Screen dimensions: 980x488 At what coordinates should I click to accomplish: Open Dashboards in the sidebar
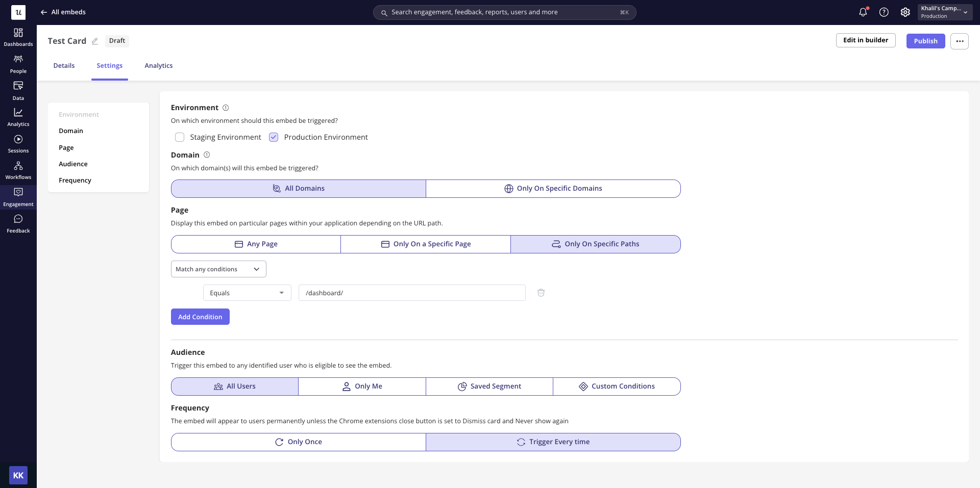point(18,37)
